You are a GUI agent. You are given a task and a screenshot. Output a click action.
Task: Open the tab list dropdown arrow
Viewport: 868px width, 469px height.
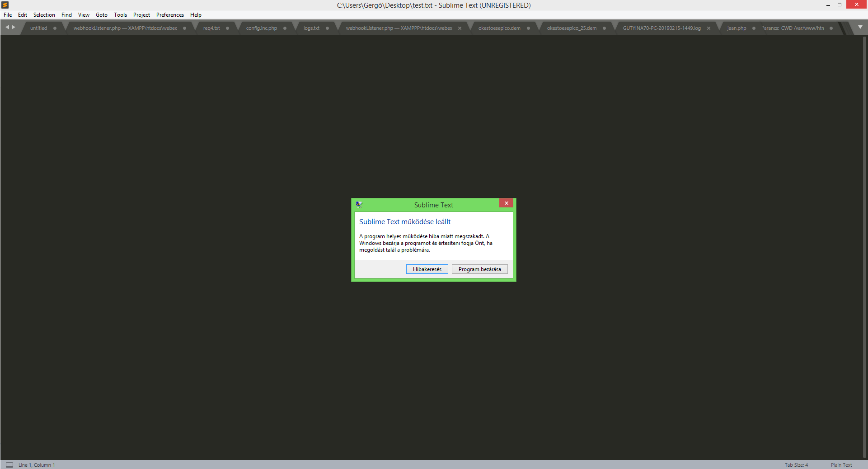(860, 27)
